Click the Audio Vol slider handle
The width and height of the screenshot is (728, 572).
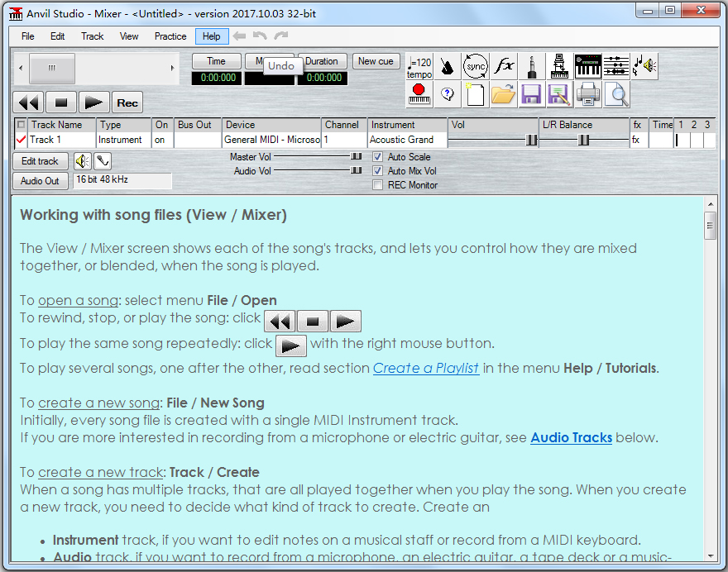pyautogui.click(x=356, y=171)
